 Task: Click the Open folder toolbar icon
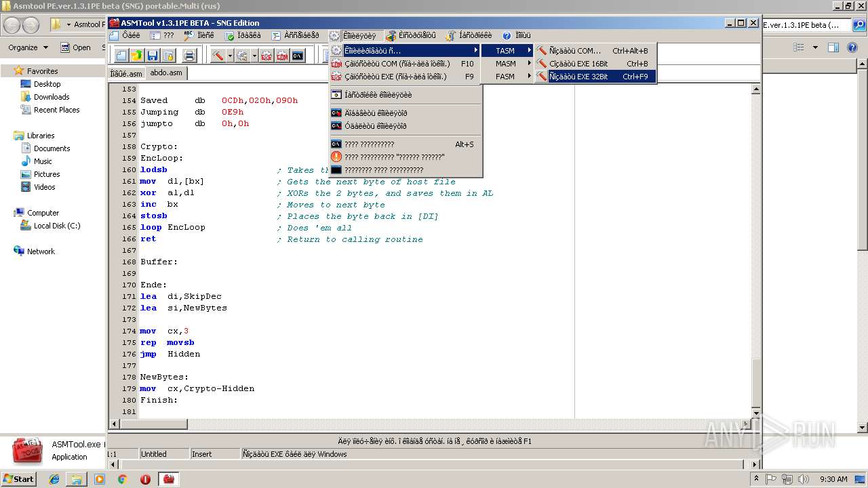[137, 56]
